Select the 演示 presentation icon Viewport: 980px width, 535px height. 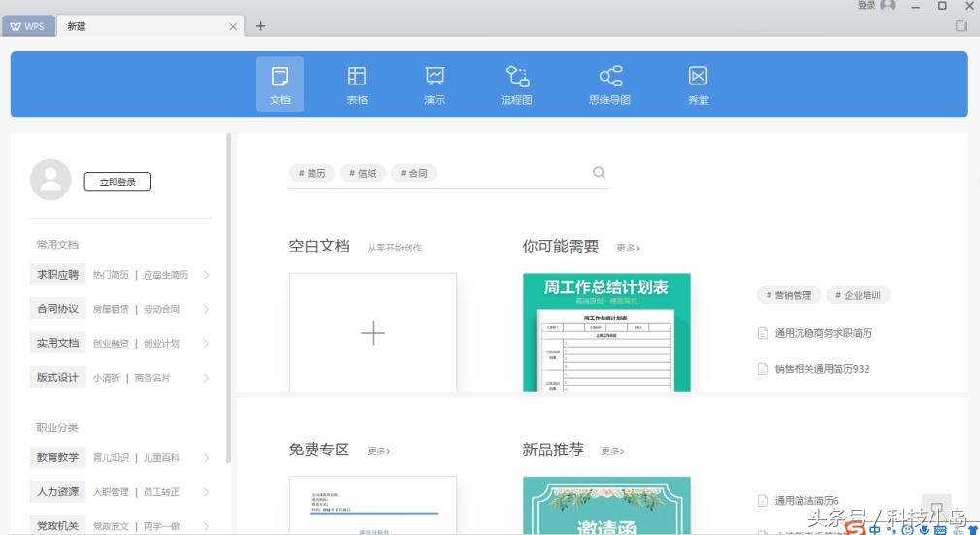pos(435,84)
